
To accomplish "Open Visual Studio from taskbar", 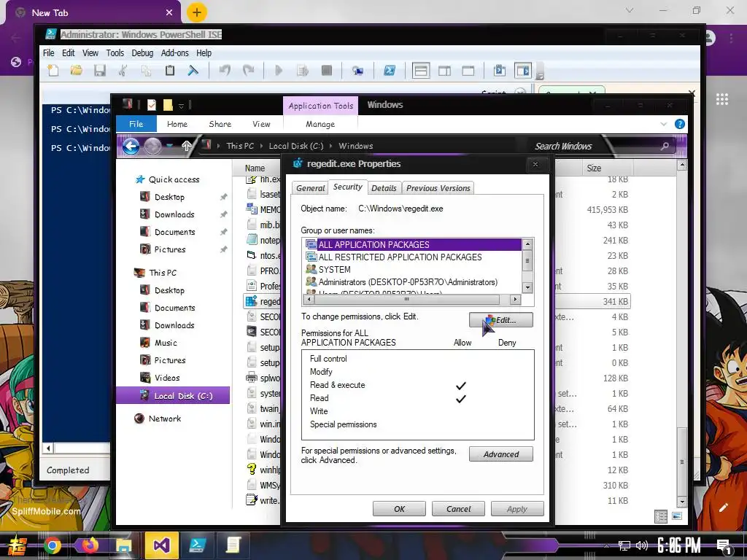I will tap(161, 545).
